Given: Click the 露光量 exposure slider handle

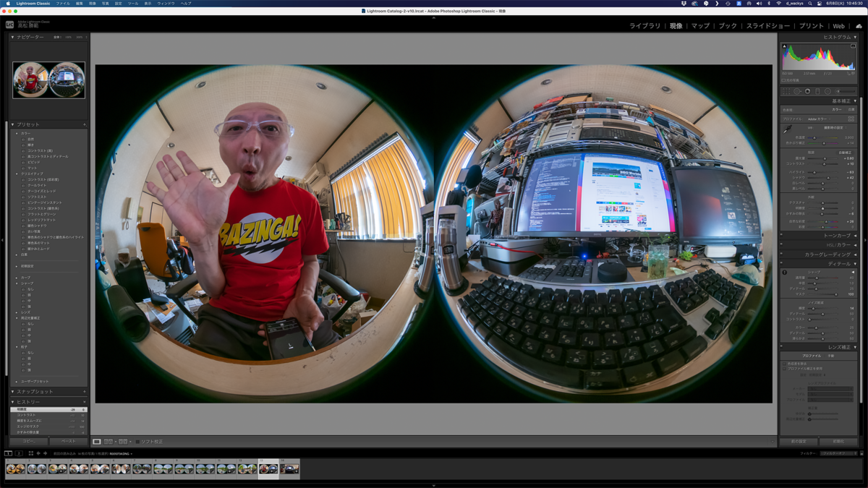Looking at the screenshot, I should [825, 158].
